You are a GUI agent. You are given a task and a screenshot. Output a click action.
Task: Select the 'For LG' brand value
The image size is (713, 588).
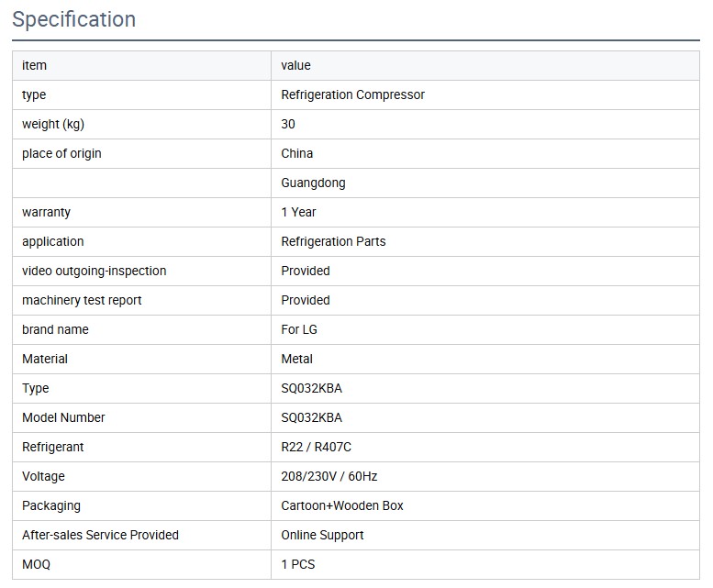pyautogui.click(x=299, y=329)
